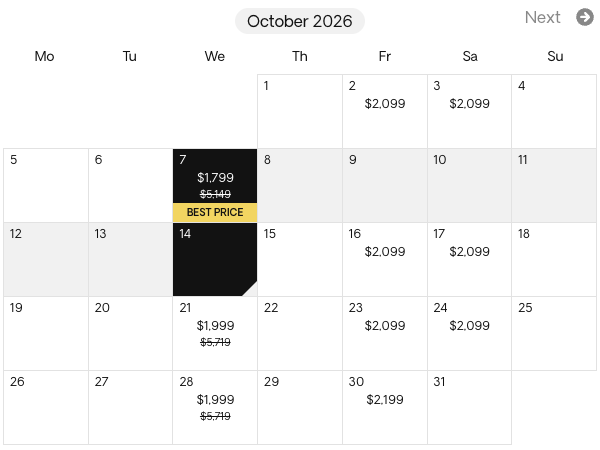This screenshot has height=450, width=600.
Task: Select October 7 with $1,799 best price
Action: point(215,176)
